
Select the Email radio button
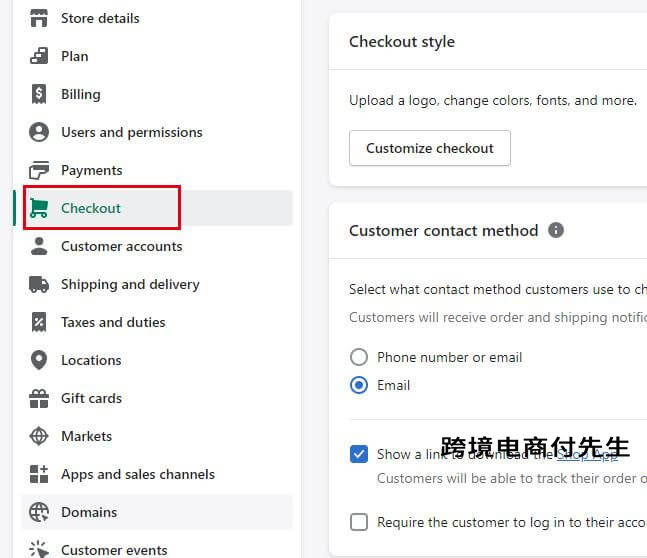click(359, 385)
